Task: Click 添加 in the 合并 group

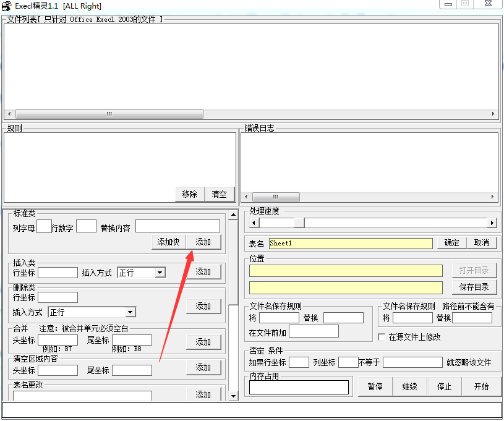Action: point(203,342)
